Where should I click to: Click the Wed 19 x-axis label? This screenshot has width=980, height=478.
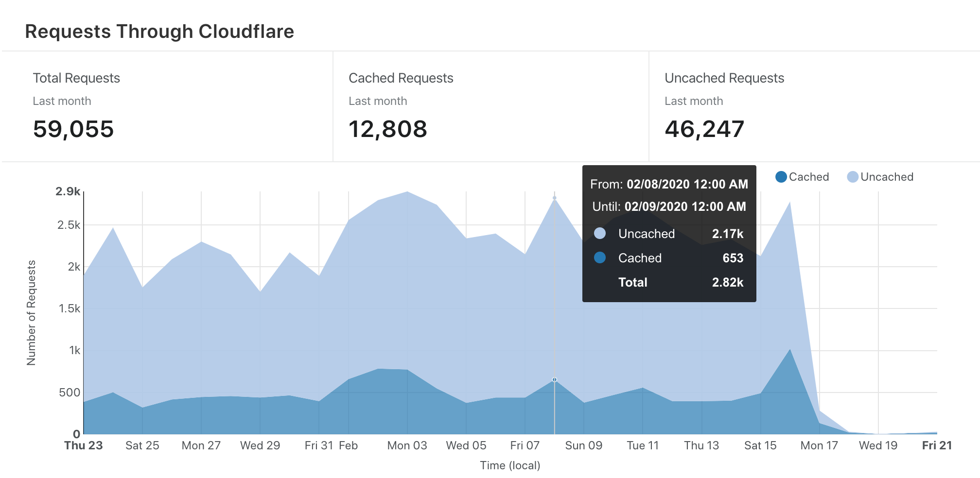pyautogui.click(x=878, y=445)
